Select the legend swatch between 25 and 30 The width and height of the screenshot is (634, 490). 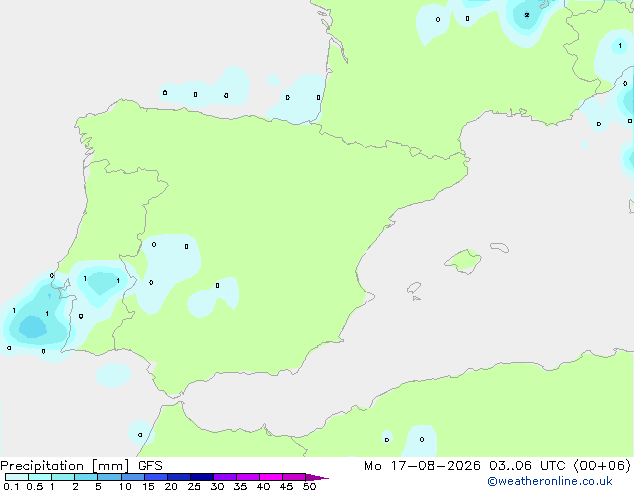pyautogui.click(x=201, y=477)
